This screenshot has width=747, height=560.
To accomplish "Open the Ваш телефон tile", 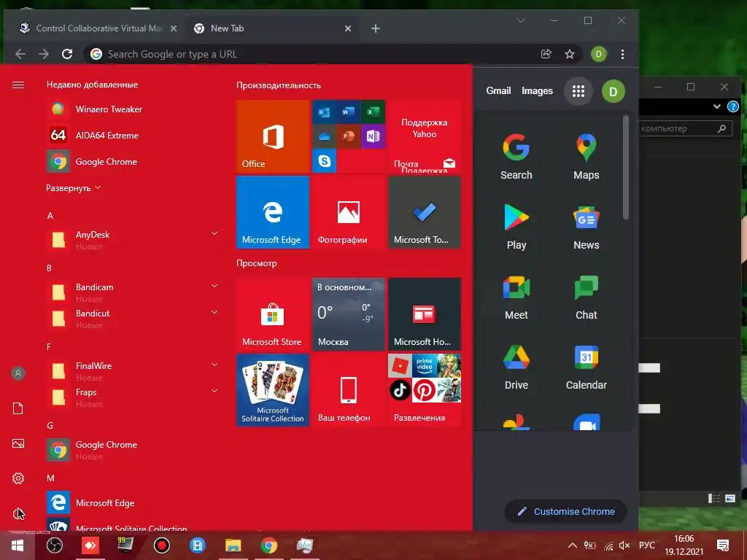I will click(348, 390).
